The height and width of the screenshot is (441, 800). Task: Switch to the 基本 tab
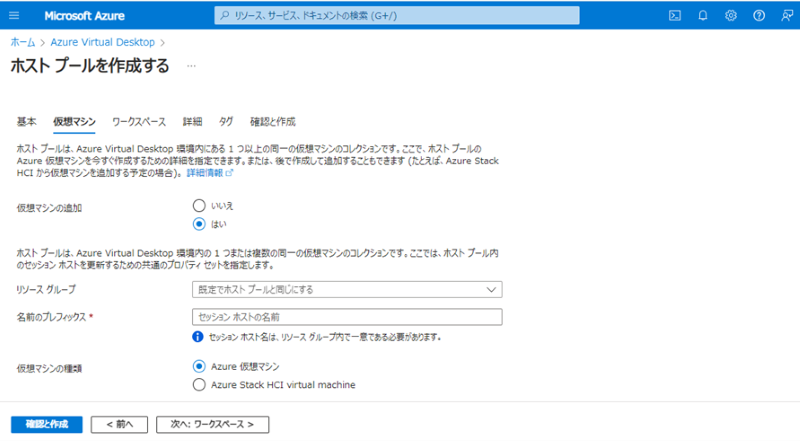coord(26,121)
